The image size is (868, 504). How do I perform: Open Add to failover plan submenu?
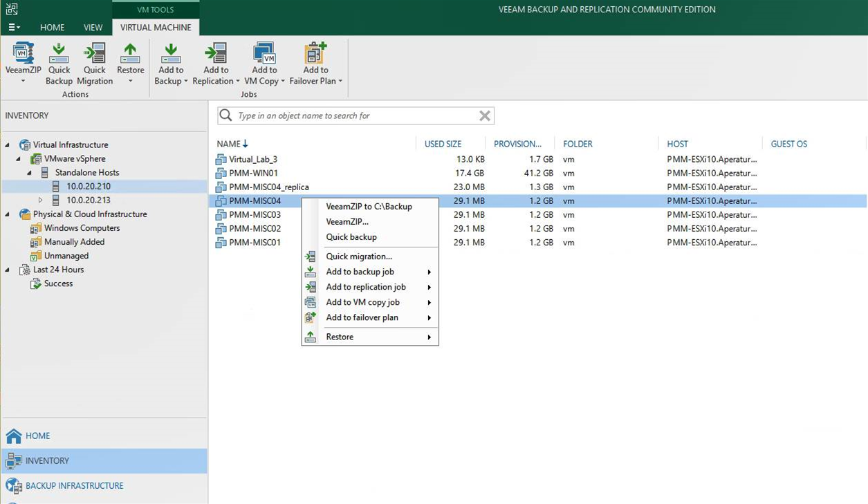[370, 317]
